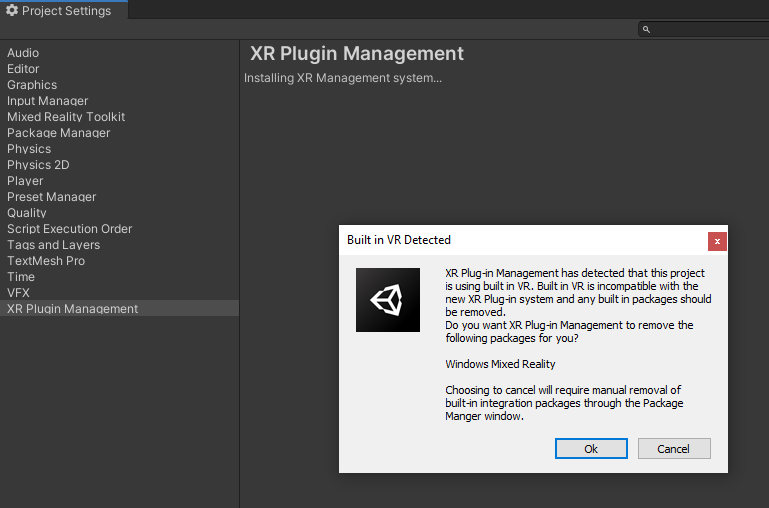The height and width of the screenshot is (508, 769).
Task: Close the Built in VR Detected dialog
Action: coord(717,241)
